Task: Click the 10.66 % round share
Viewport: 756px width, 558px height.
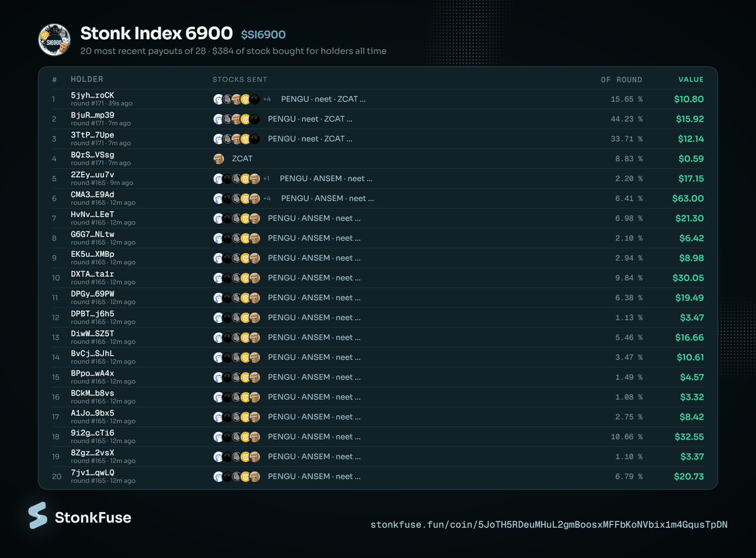Action: pyautogui.click(x=627, y=437)
